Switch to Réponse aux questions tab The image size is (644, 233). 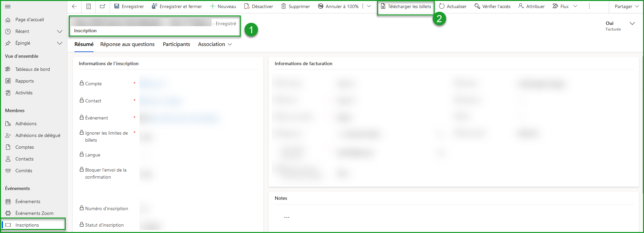coord(127,44)
